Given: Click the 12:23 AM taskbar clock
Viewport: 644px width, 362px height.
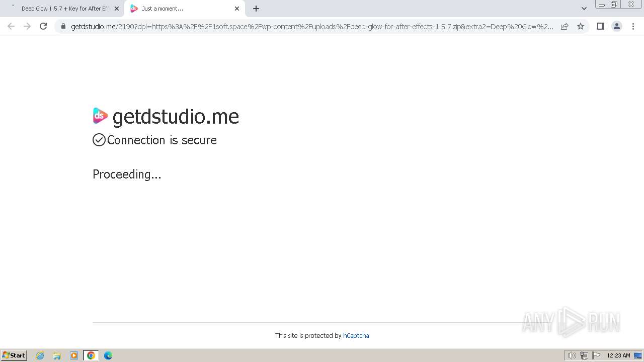Looking at the screenshot, I should (618, 355).
